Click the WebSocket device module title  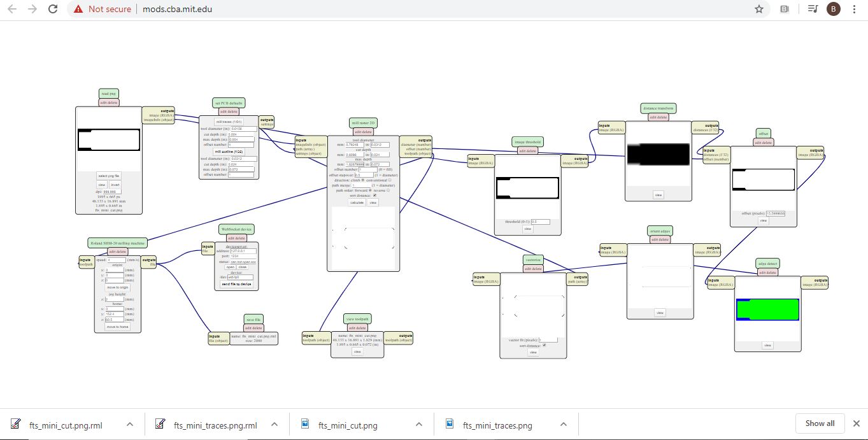click(x=236, y=229)
